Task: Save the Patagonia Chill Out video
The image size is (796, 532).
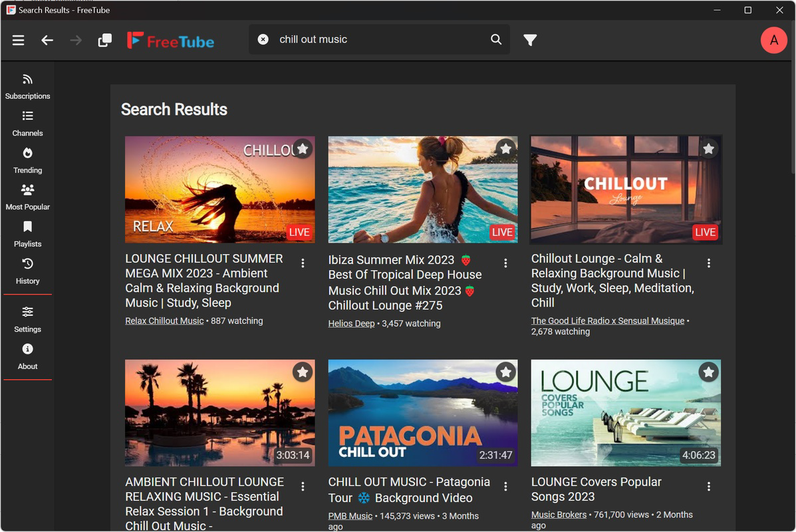Action: [505, 372]
